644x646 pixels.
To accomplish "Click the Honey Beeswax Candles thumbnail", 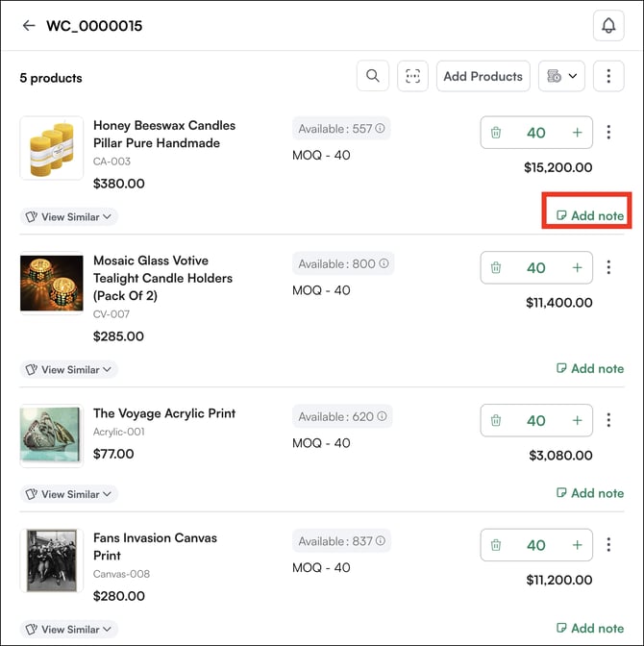I will click(52, 148).
